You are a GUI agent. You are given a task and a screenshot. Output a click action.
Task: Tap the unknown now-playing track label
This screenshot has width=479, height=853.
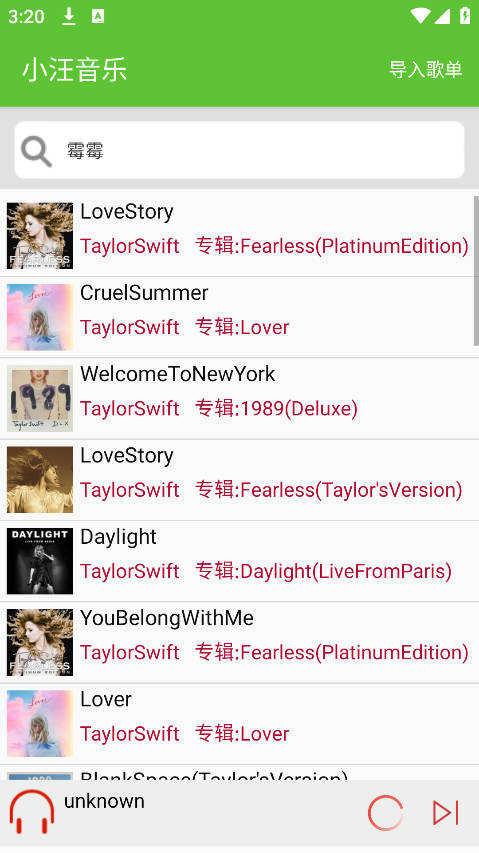pos(104,801)
